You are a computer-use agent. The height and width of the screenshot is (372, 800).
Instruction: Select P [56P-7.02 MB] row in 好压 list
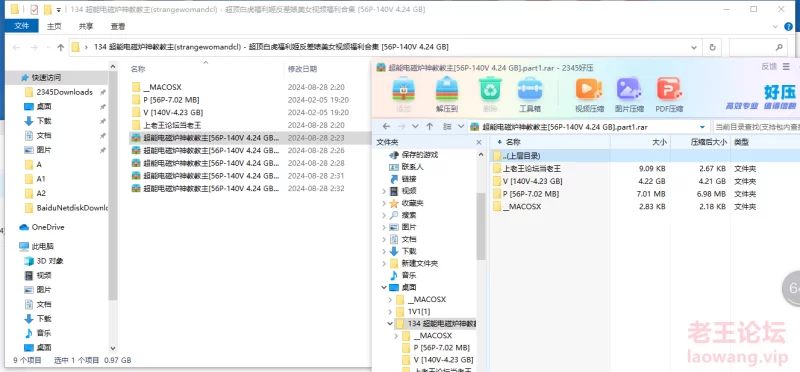pos(644,194)
